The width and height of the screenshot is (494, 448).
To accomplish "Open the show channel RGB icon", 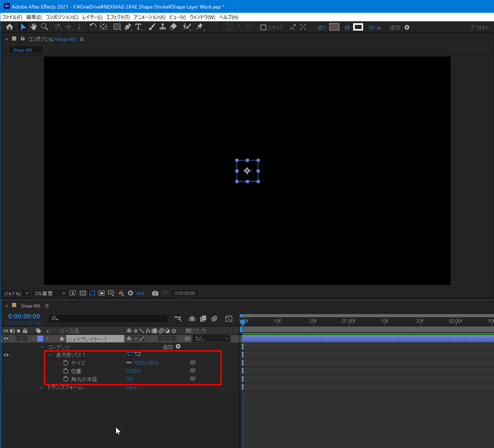I will point(121,293).
